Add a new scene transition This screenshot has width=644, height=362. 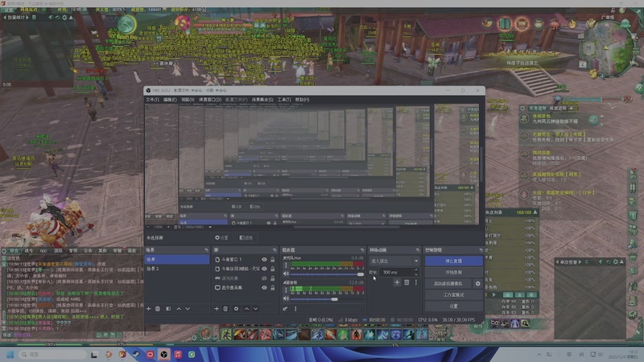[x=397, y=282]
